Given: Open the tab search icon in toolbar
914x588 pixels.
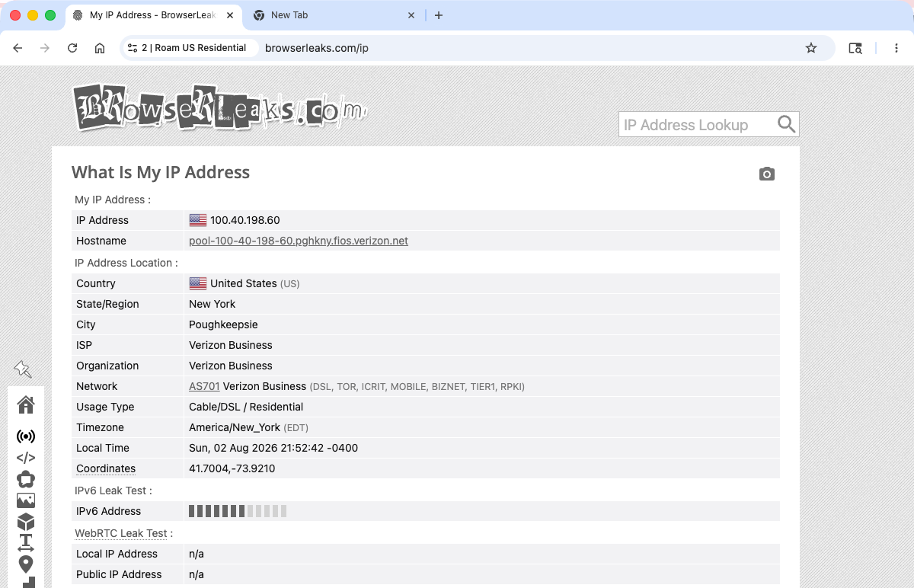Looking at the screenshot, I should click(x=855, y=48).
